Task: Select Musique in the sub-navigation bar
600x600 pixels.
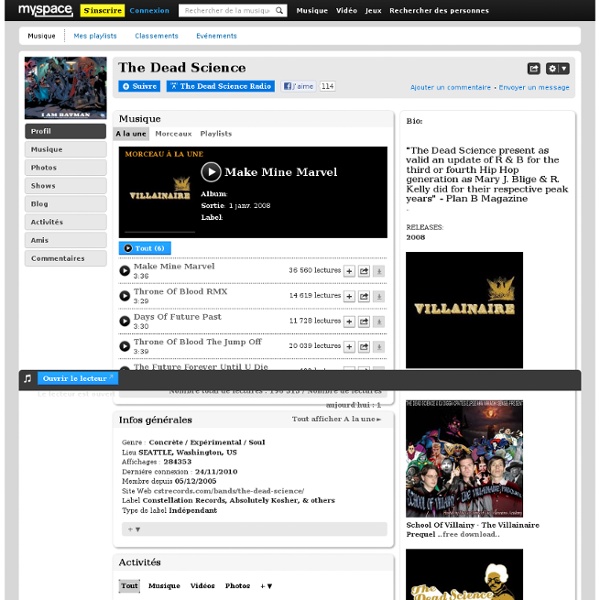Action: [41, 36]
